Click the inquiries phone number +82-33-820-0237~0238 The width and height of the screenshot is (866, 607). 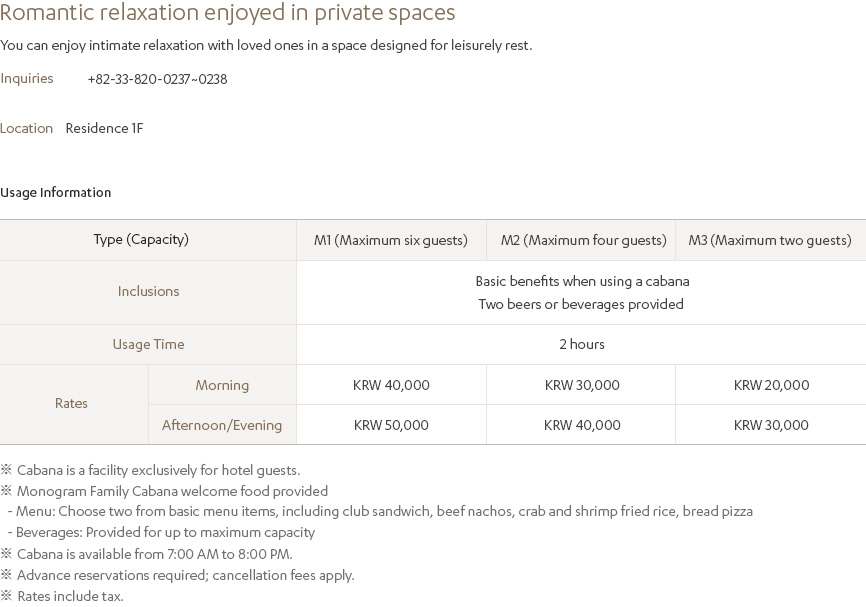pyautogui.click(x=157, y=79)
